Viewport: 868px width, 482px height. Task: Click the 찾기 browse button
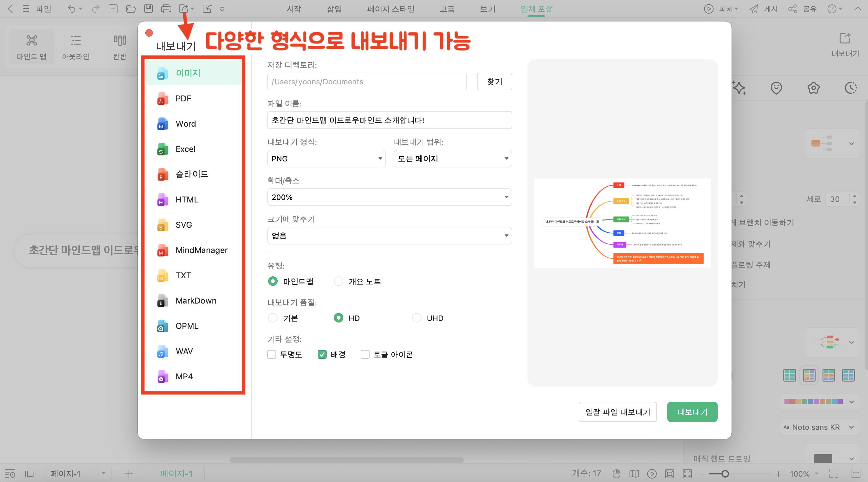tap(494, 81)
